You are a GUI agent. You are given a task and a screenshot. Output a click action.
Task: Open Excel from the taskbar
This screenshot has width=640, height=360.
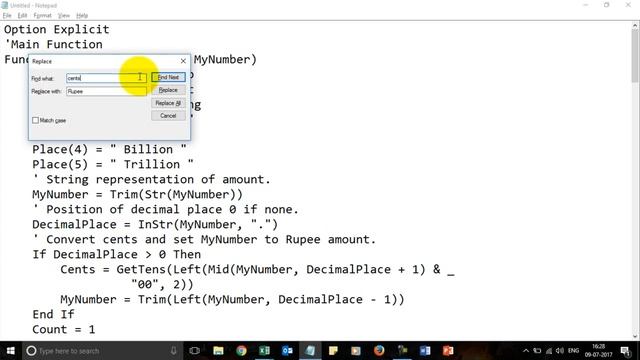point(264,351)
